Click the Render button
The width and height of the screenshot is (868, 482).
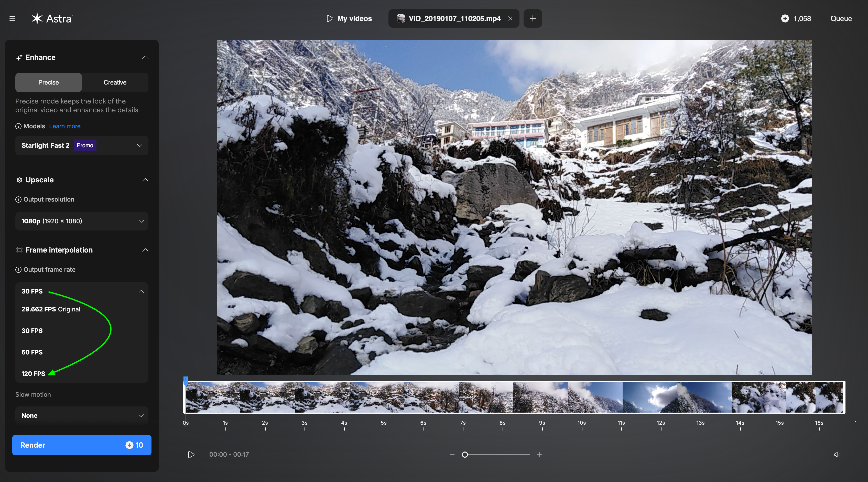(82, 445)
